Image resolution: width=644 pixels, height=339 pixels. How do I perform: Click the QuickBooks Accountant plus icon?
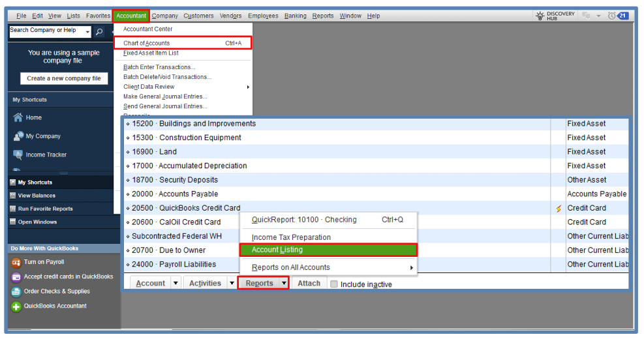click(16, 306)
